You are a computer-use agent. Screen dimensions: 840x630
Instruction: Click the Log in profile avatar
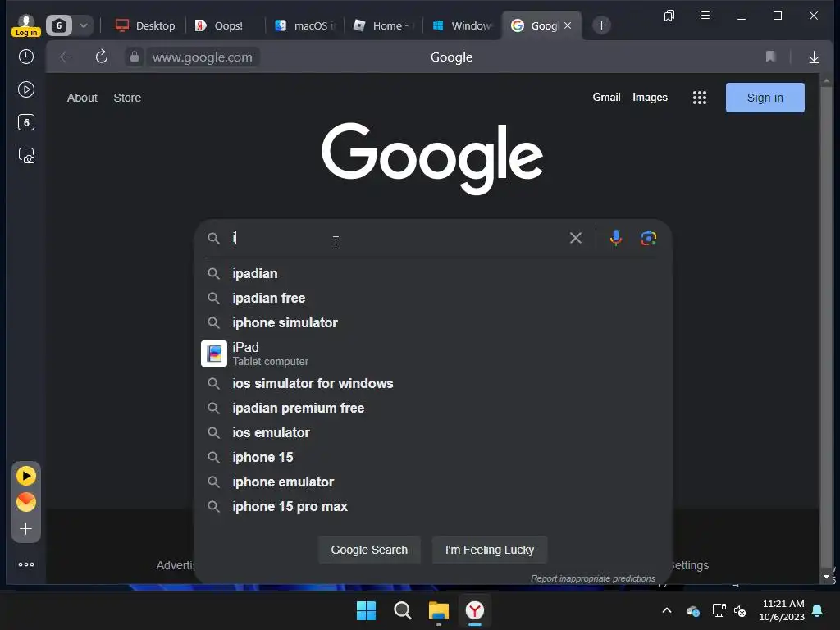click(x=25, y=25)
